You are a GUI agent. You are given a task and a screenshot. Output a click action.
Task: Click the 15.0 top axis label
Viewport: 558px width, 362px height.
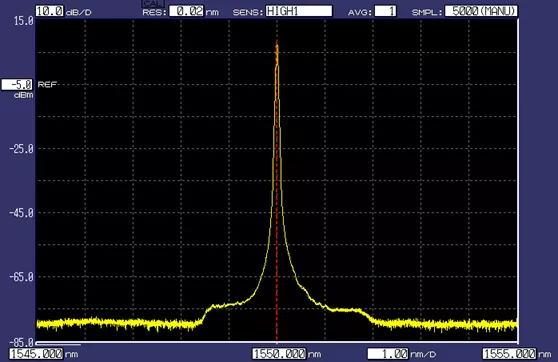click(23, 21)
